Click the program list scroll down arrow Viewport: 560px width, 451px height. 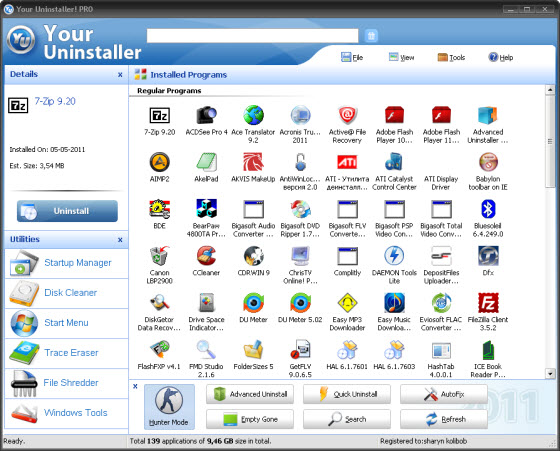click(x=550, y=374)
